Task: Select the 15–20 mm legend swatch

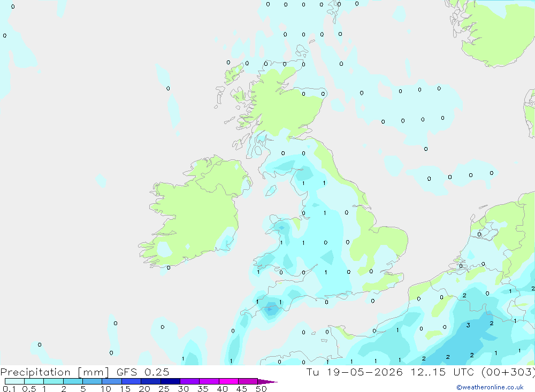Action: tap(132, 381)
